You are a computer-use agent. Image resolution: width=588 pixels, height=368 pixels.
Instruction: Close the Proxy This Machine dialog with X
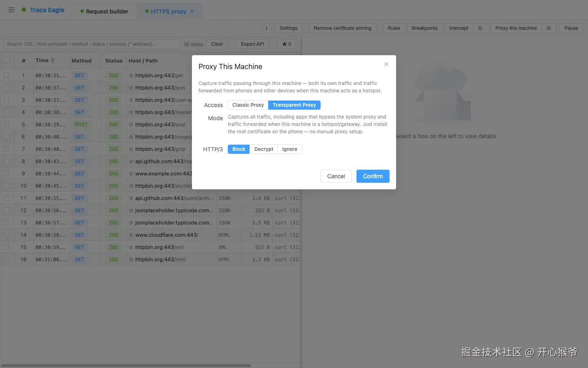pyautogui.click(x=386, y=64)
